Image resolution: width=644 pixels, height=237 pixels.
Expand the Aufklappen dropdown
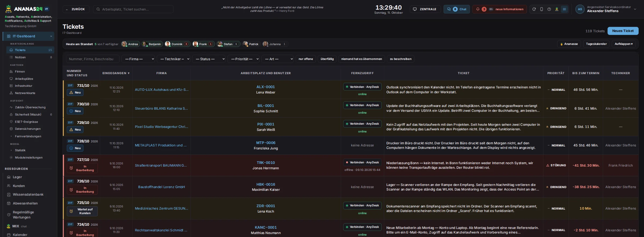(624, 44)
